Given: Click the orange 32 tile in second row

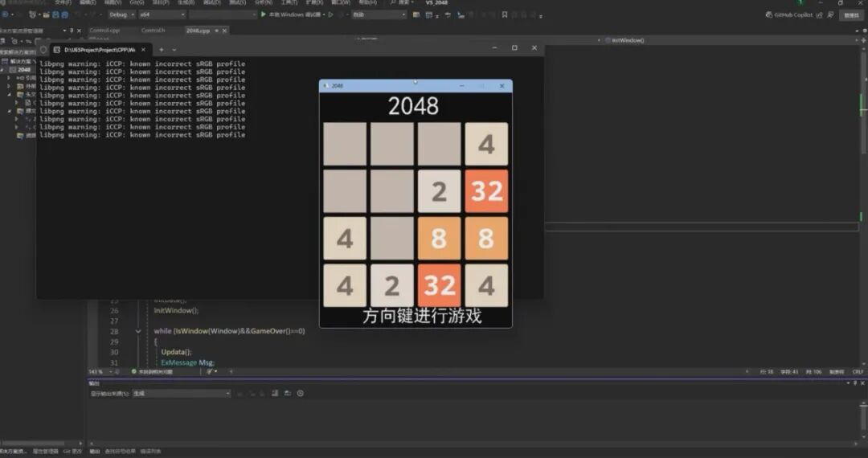Looking at the screenshot, I should pos(486,191).
